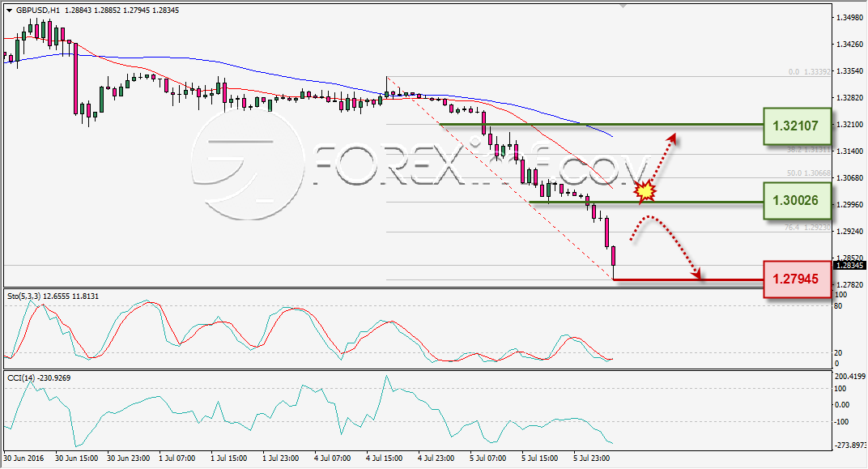Viewport: 868px width, 469px height.
Task: Click the CCI scale -100 label
Action: click(841, 421)
